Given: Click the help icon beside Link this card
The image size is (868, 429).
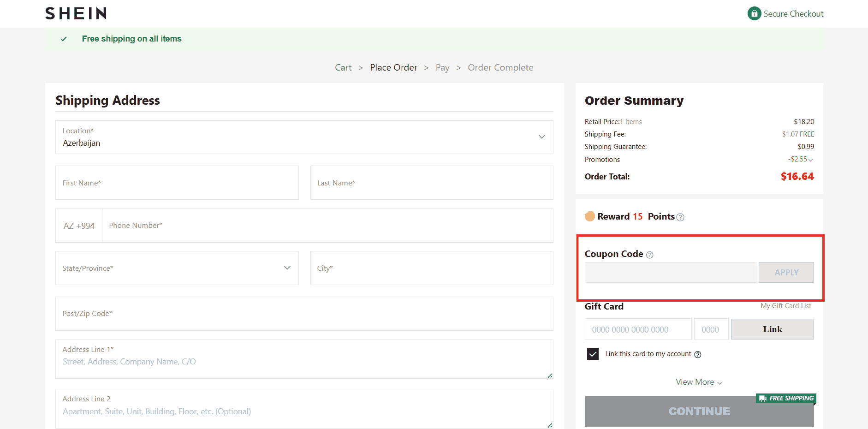Looking at the screenshot, I should (698, 354).
